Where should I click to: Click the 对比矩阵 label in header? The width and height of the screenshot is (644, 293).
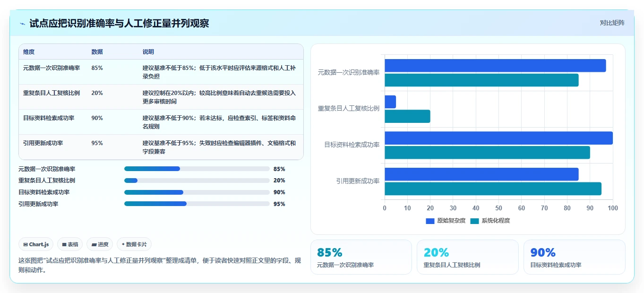click(612, 23)
